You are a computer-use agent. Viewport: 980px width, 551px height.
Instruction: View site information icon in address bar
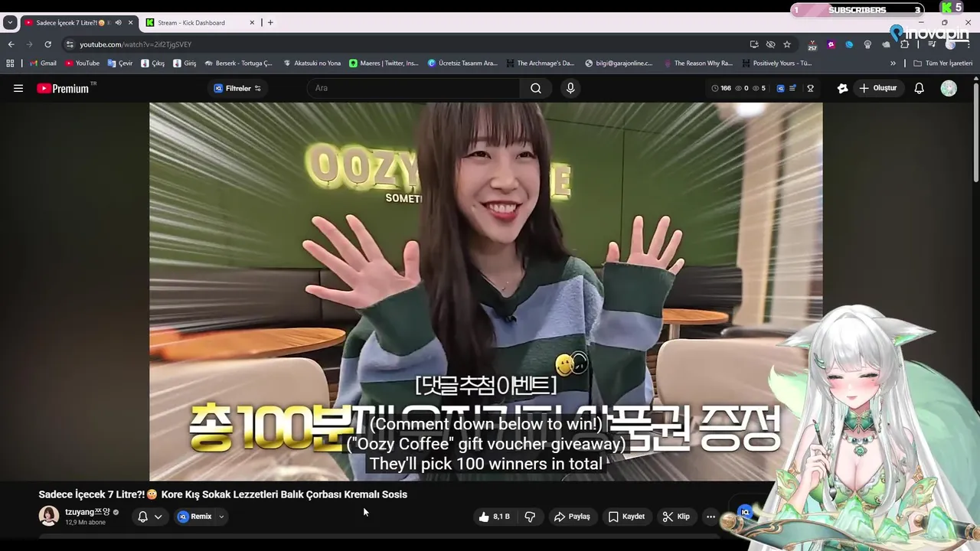point(70,44)
